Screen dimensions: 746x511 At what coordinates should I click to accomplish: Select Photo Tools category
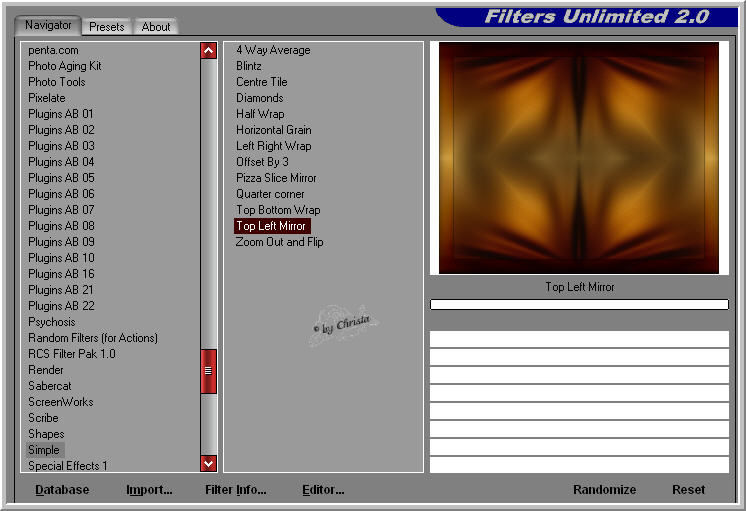click(x=57, y=82)
